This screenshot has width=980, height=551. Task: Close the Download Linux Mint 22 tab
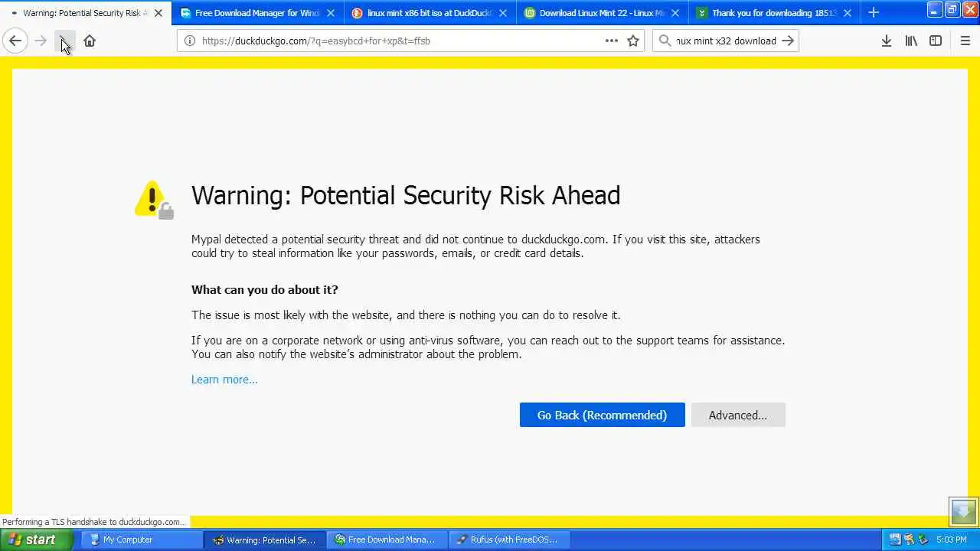675,13
